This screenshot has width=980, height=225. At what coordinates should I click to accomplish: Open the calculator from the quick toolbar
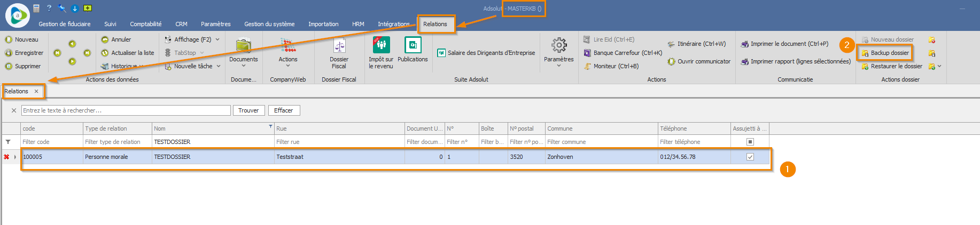[x=36, y=8]
